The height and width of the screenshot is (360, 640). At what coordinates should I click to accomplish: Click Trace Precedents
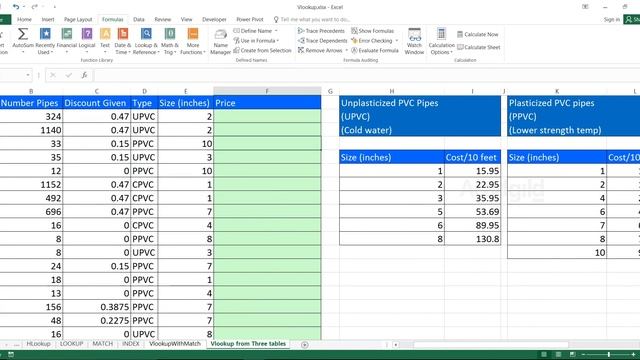(321, 31)
